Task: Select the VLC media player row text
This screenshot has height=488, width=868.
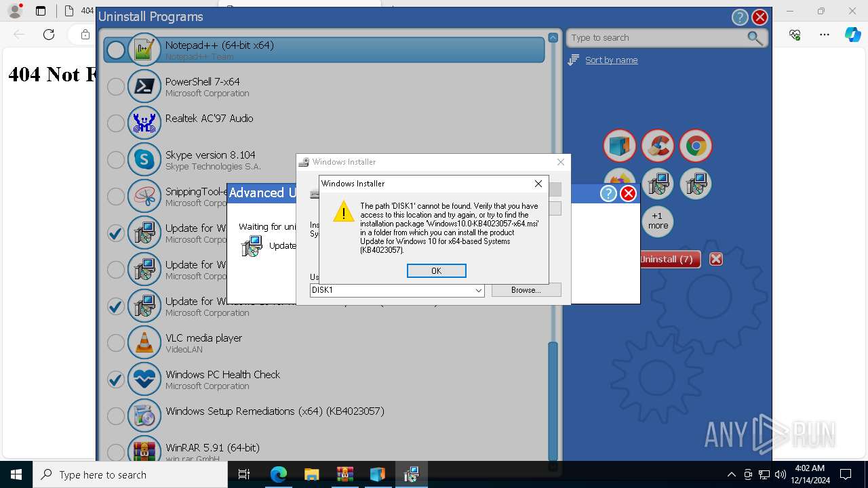Action: tap(203, 338)
